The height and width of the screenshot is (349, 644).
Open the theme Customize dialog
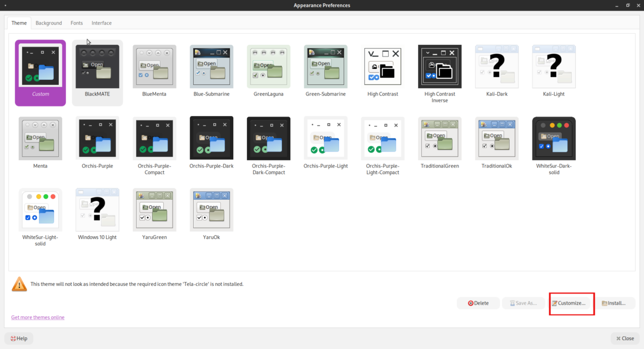571,303
